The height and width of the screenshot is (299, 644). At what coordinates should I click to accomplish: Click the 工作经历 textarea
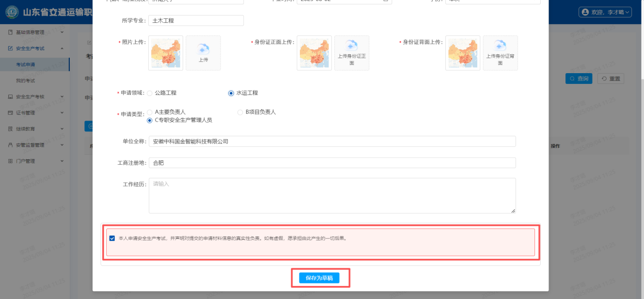[332, 196]
